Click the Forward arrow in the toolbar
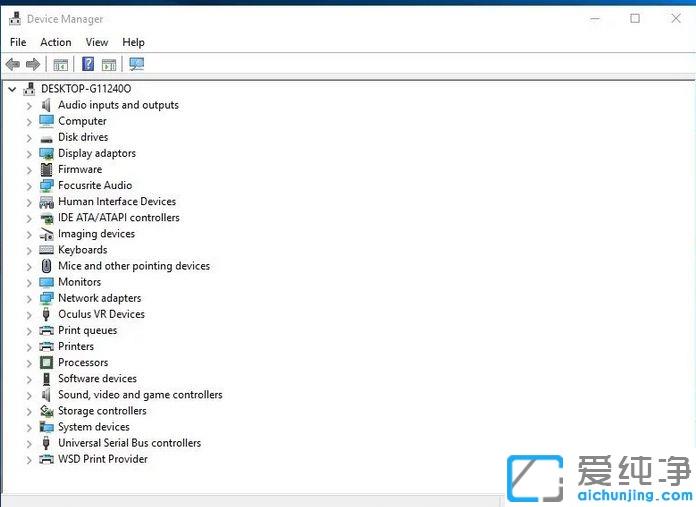This screenshot has height=507, width=696. pos(33,64)
